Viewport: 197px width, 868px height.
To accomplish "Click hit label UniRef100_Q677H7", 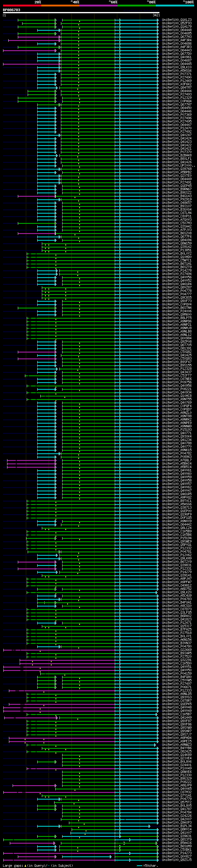I will [177, 105].
